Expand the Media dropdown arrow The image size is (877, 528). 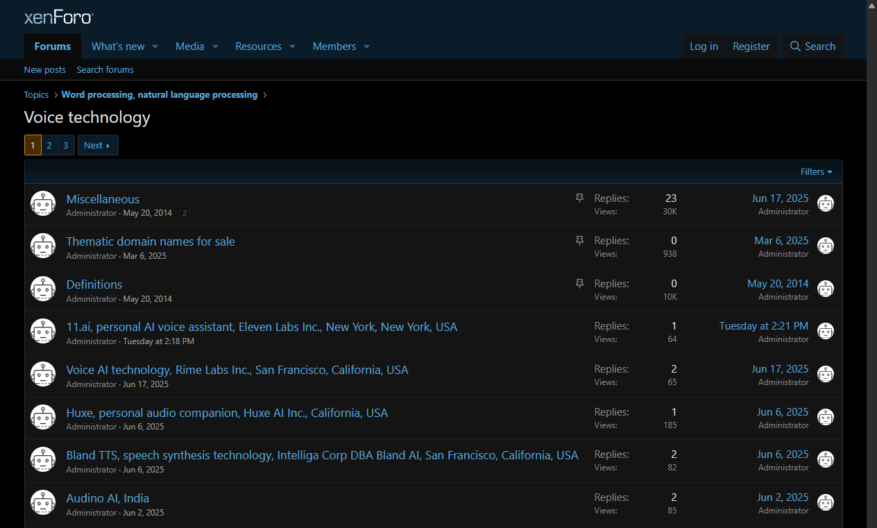[x=215, y=46]
